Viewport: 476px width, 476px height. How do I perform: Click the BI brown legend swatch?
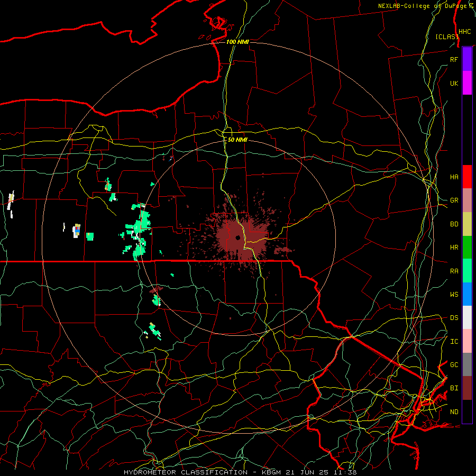[x=467, y=388]
